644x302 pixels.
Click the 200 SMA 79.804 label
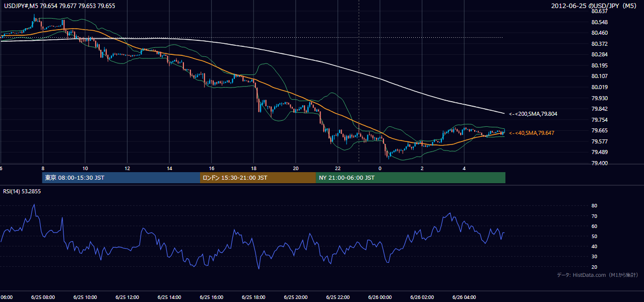point(533,114)
